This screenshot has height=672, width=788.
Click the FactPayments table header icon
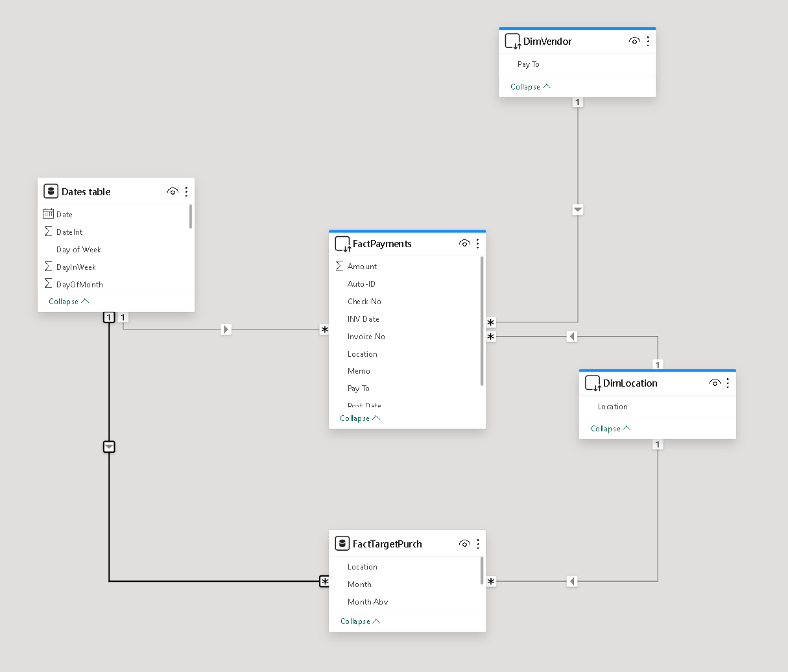[x=342, y=244]
